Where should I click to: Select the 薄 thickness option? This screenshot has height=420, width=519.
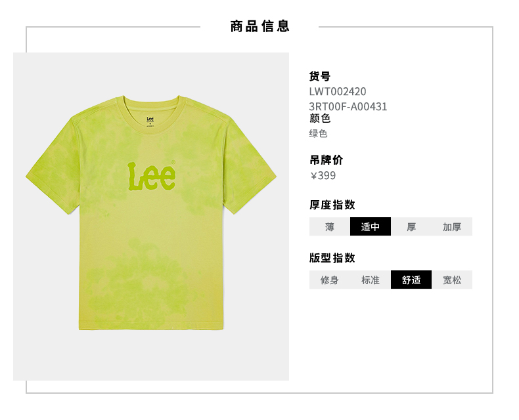(329, 226)
